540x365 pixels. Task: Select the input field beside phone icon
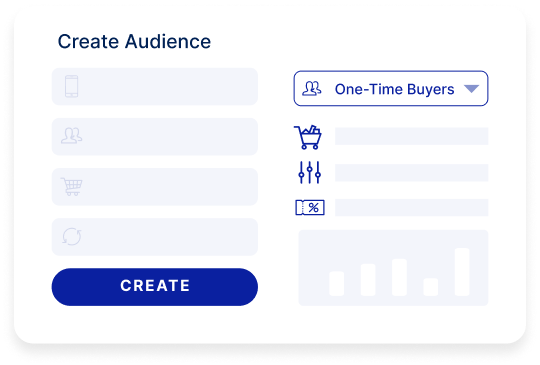point(155,86)
